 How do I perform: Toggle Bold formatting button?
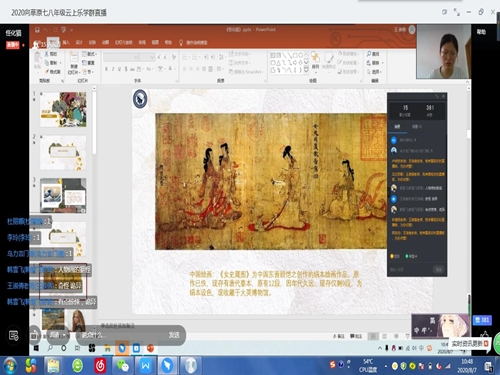pos(106,69)
